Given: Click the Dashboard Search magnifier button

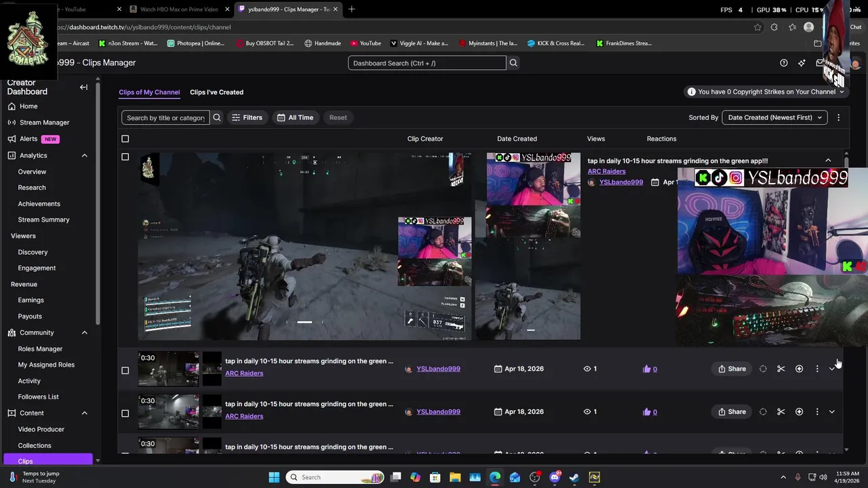Looking at the screenshot, I should tap(513, 63).
